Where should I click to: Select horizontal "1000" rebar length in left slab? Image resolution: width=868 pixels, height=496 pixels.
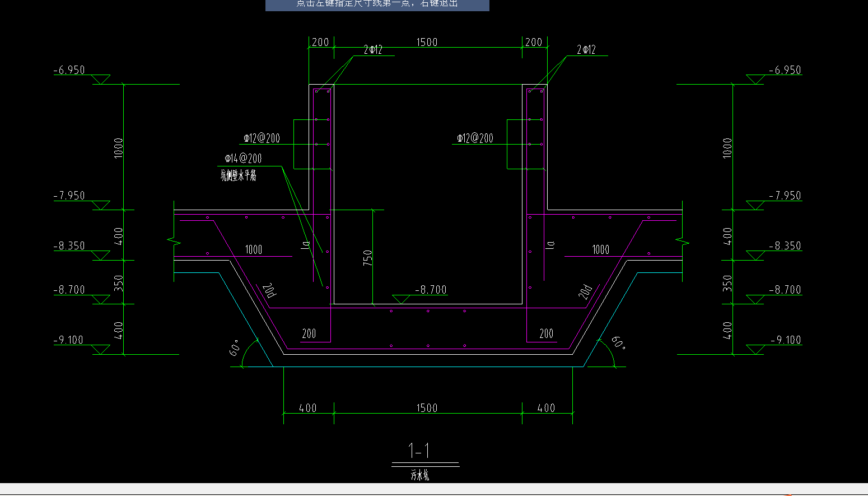[254, 249]
